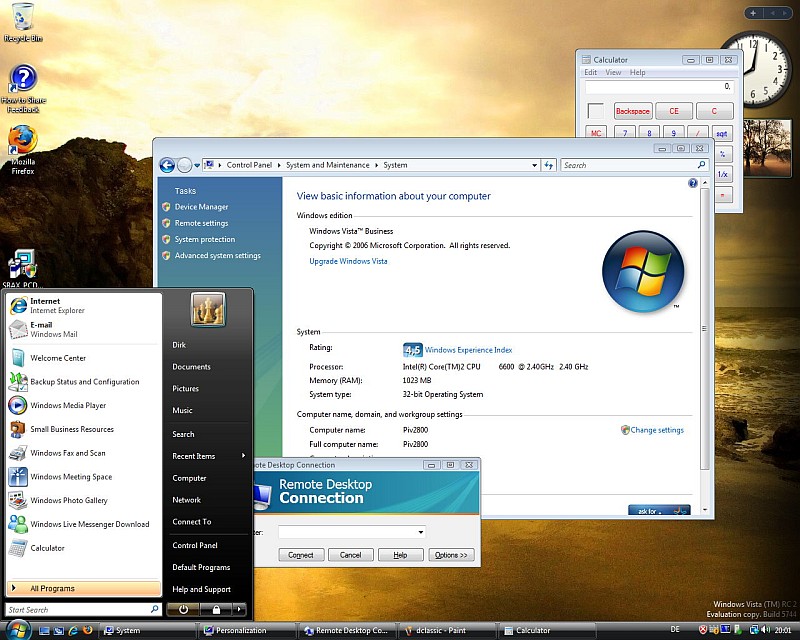Screen dimensions: 800x640
Task: Open Backup Status and Configuration
Action: click(85, 382)
